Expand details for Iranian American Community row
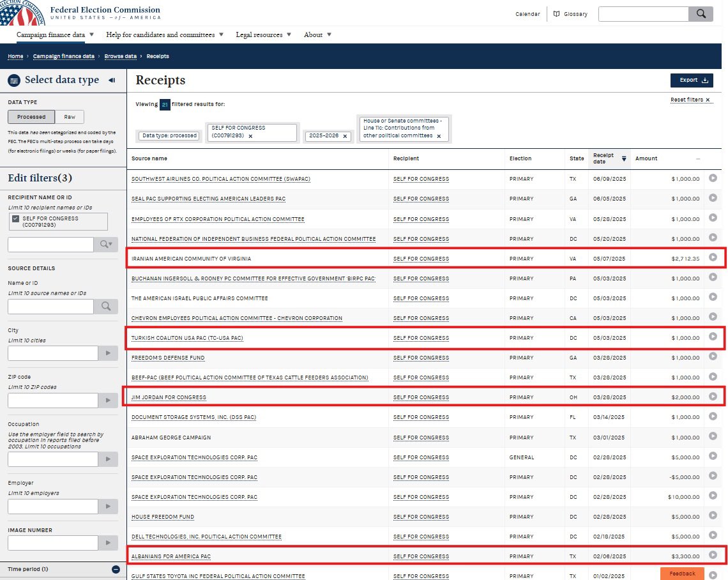 click(713, 257)
